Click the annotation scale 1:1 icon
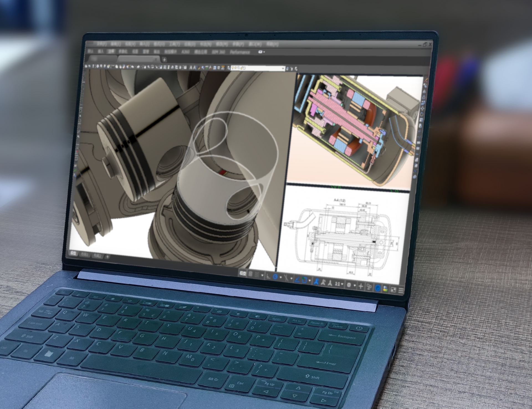The image size is (532, 409). 338,284
